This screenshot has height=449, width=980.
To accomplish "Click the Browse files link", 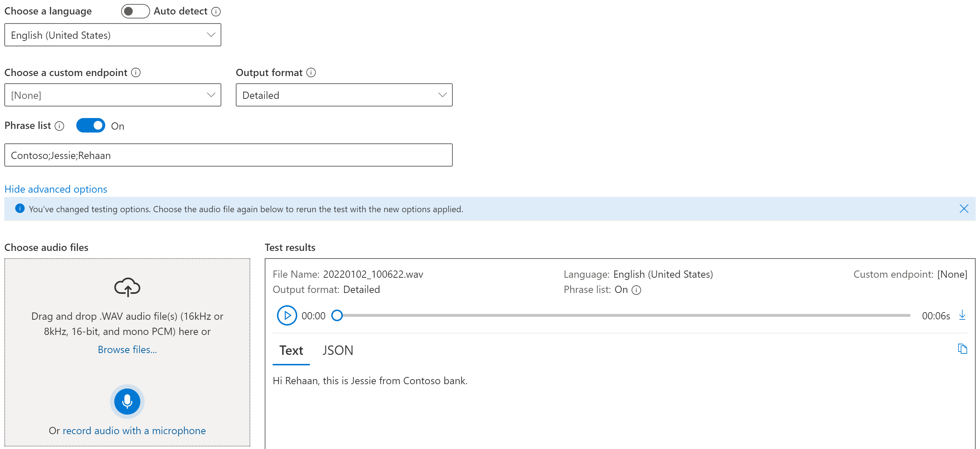I will tap(127, 349).
